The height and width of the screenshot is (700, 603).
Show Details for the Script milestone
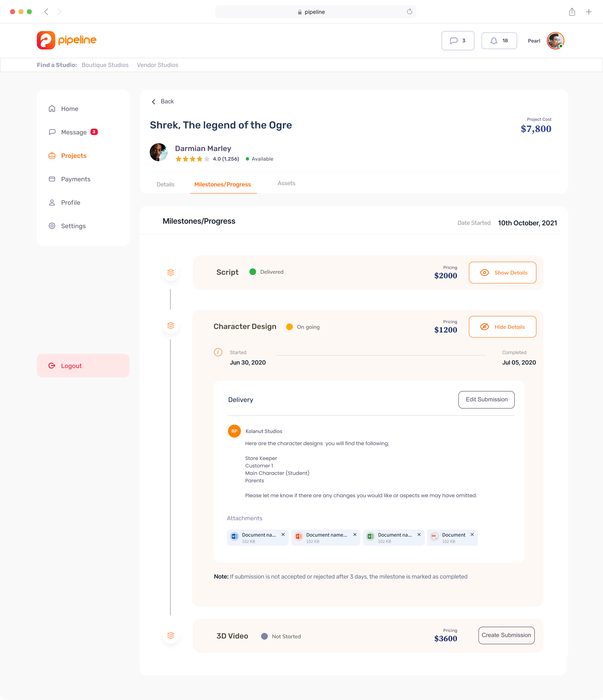pos(502,273)
